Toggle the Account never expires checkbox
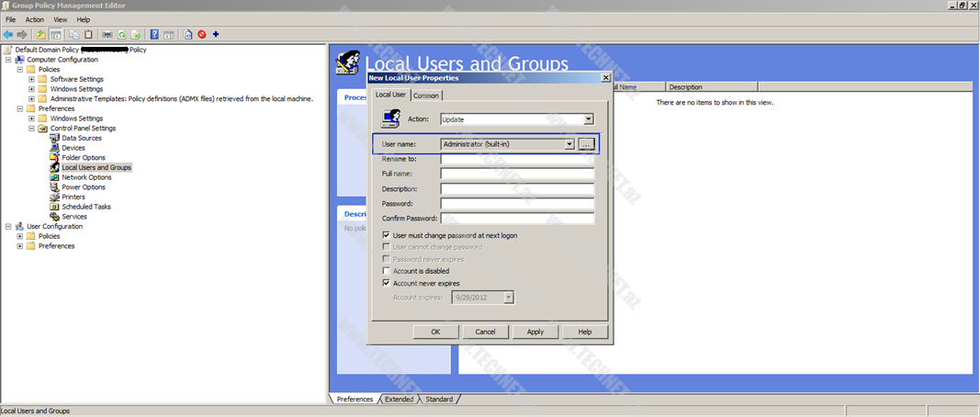Viewport: 980px width, 417px height. coord(387,283)
